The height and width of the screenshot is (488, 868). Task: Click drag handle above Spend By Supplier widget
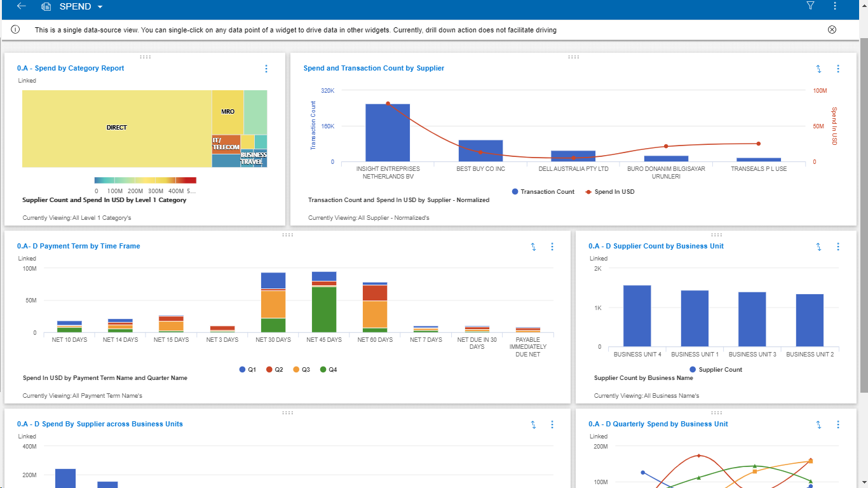click(x=287, y=412)
